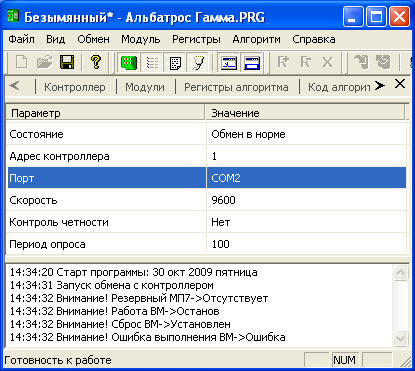Click the second grayed document toolbar icon
The height and width of the screenshot is (371, 415).
coord(383,62)
